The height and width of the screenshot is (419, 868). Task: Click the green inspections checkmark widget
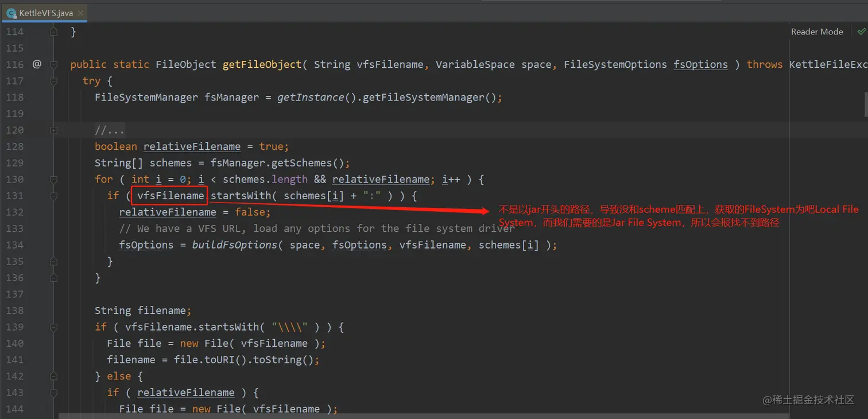[861, 32]
